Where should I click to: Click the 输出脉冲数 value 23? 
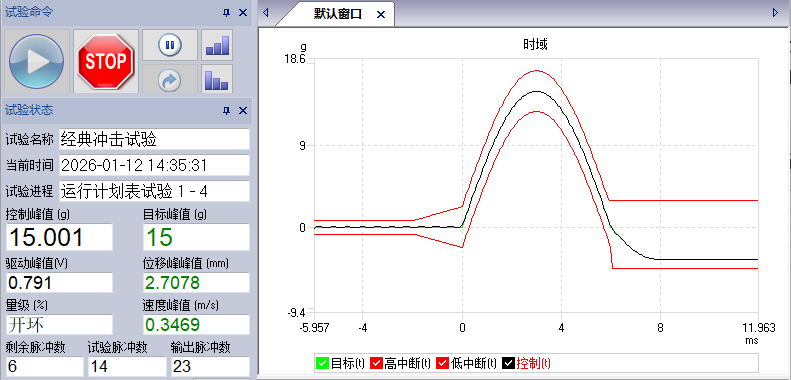(x=210, y=366)
